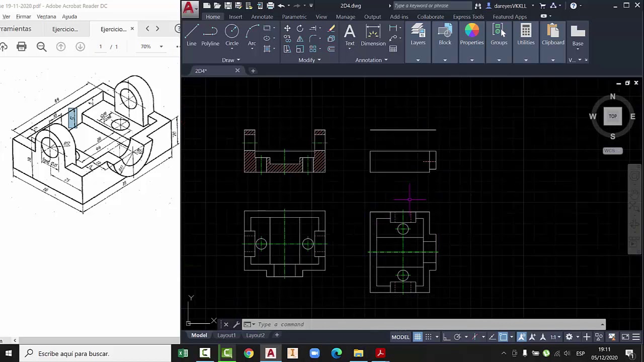644x362 pixels.
Task: Toggle ortho mode in status bar
Action: click(x=446, y=337)
